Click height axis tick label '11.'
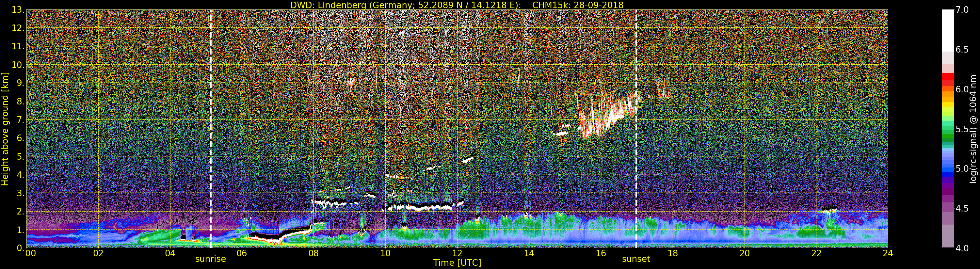This screenshot has height=269, width=980. (x=18, y=46)
